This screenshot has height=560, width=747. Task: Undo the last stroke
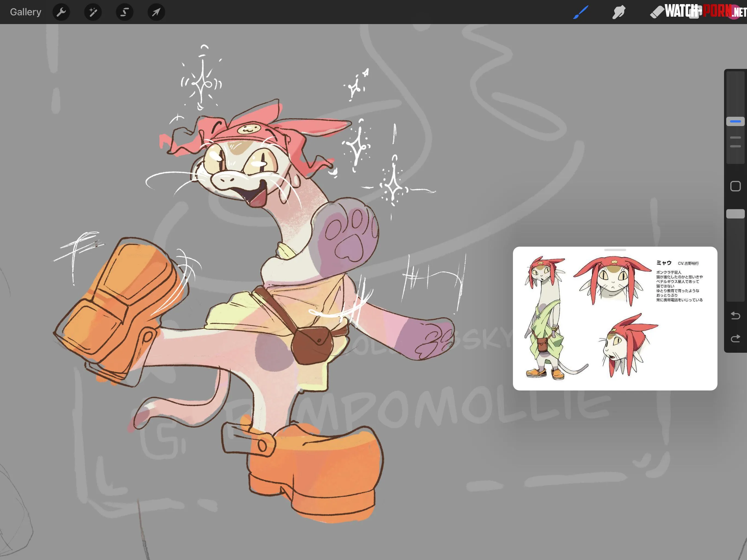point(735,316)
